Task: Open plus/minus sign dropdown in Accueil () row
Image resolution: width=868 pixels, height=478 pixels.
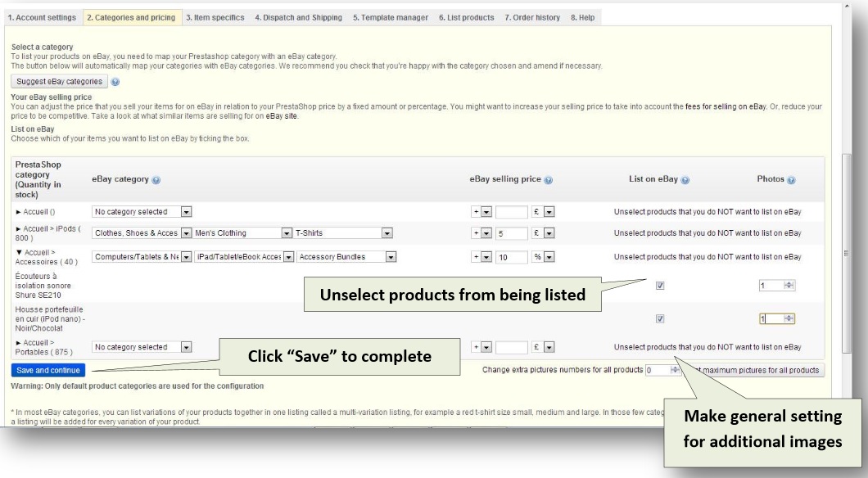Action: pos(481,212)
